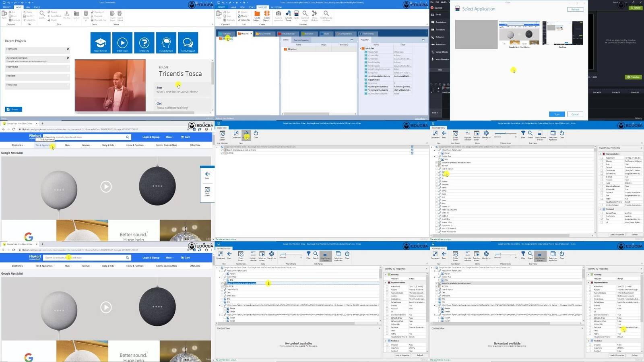Open Annotations in the Camtasia sidebar
Viewport: 644px width, 362px height.
(x=439, y=22)
